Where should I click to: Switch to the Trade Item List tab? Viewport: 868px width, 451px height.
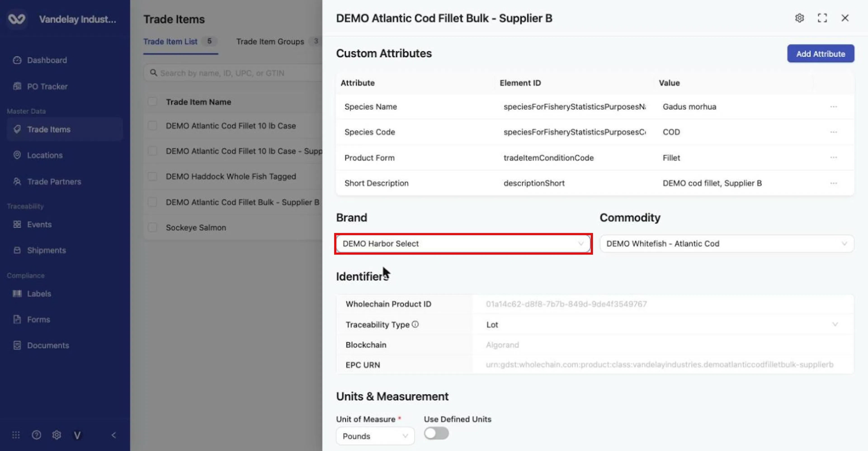coord(180,41)
